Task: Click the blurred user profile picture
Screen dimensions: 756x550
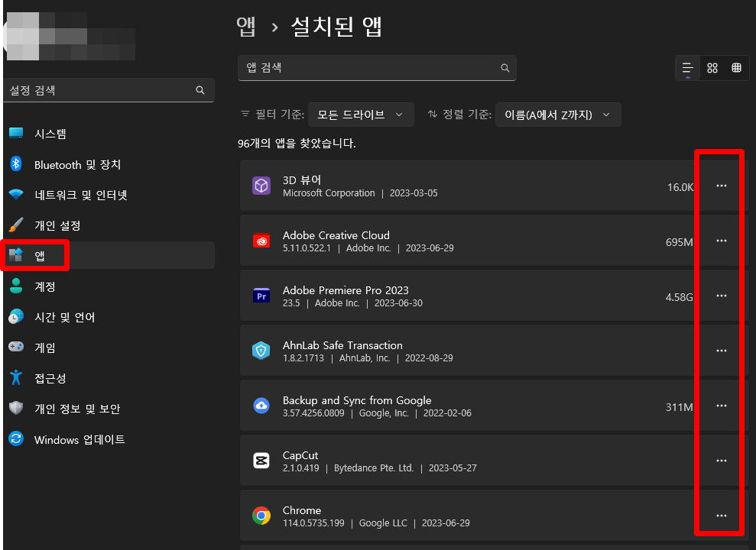Action: coord(23,36)
